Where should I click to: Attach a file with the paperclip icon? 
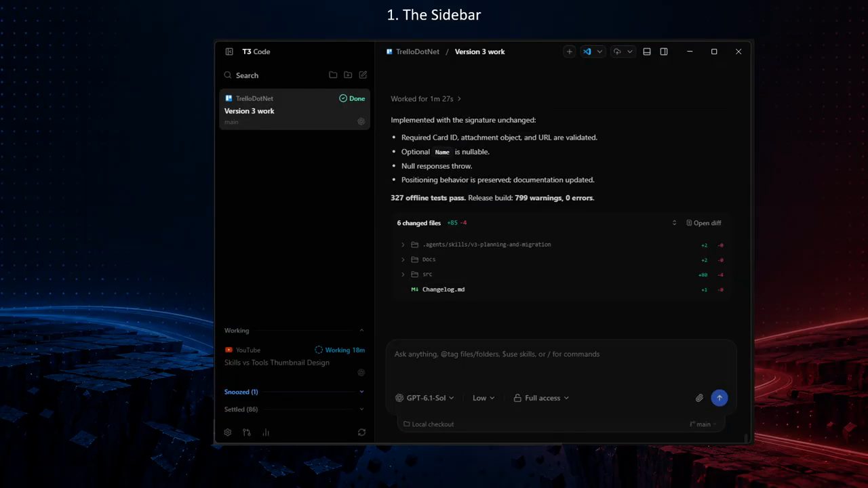click(x=699, y=398)
